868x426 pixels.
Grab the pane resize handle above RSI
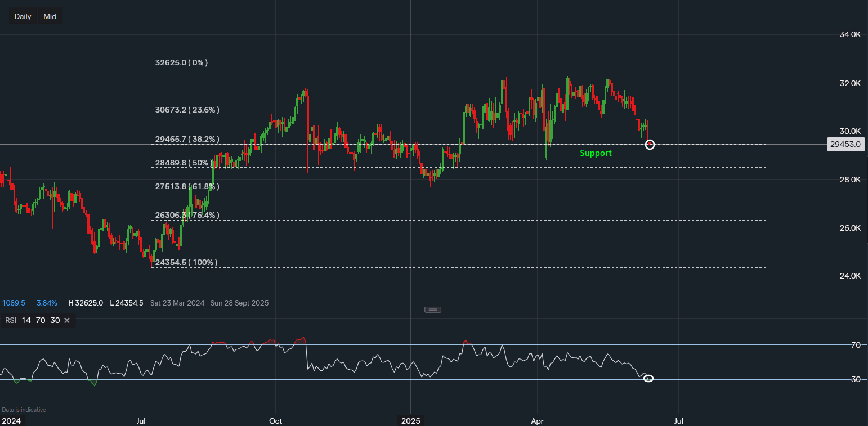[433, 310]
